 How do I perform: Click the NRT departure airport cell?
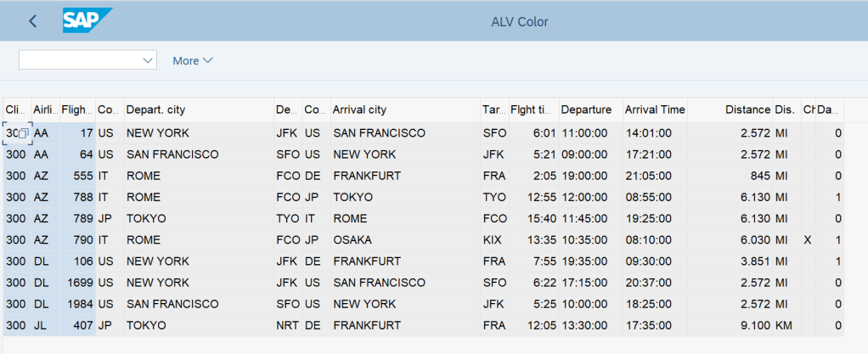(x=286, y=324)
